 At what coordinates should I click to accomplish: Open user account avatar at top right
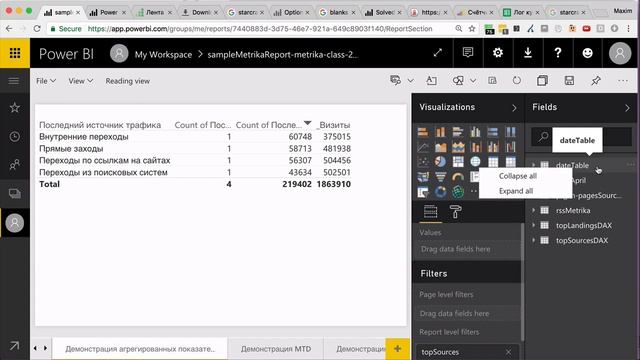coord(620,53)
